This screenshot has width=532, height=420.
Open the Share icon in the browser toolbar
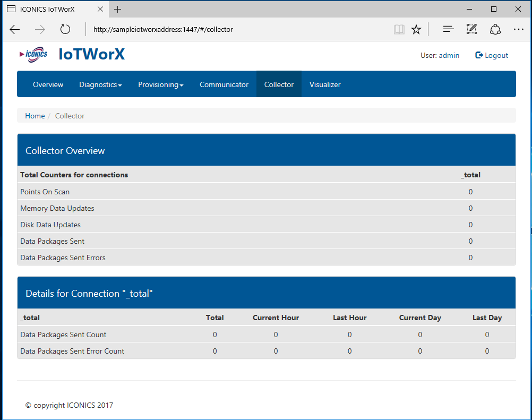pos(495,30)
